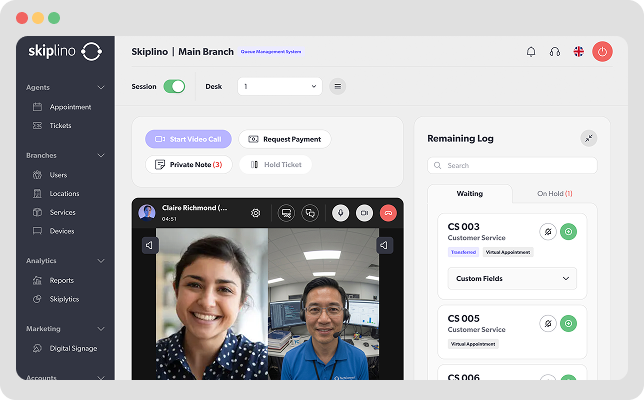Click the red power logout button
The image size is (644, 400).
tap(602, 52)
